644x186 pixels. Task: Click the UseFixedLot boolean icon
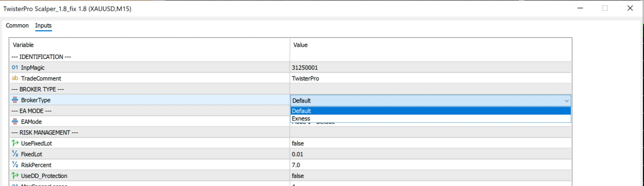[15, 143]
